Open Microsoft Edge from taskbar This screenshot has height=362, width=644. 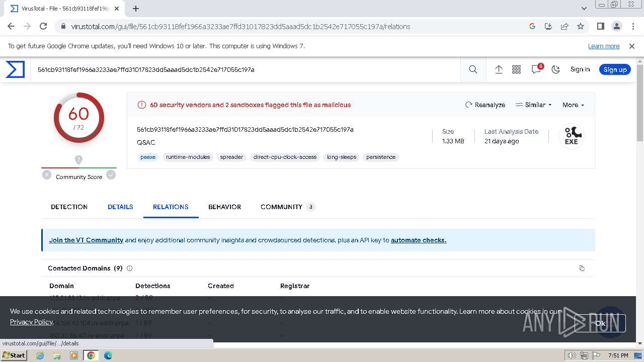(x=108, y=355)
